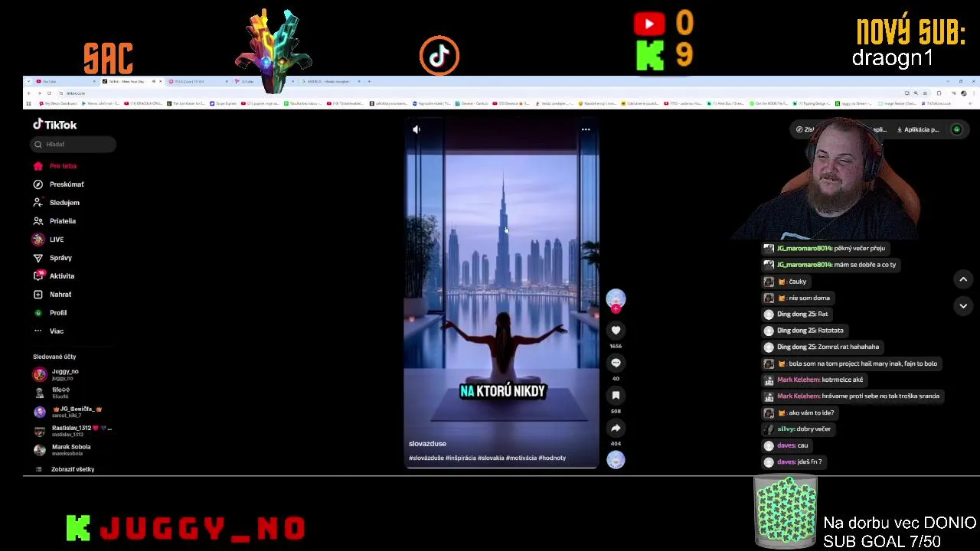Viewport: 980px width, 551px height.
Task: Save video with bookmark icon
Action: (616, 395)
